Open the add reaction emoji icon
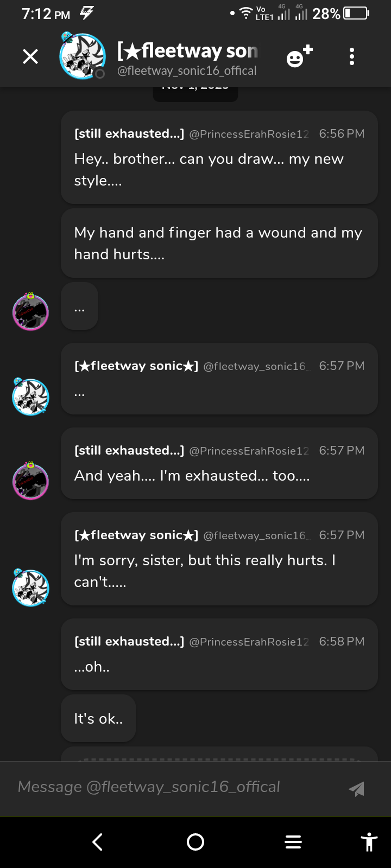Viewport: 391px width, 868px height. (299, 56)
